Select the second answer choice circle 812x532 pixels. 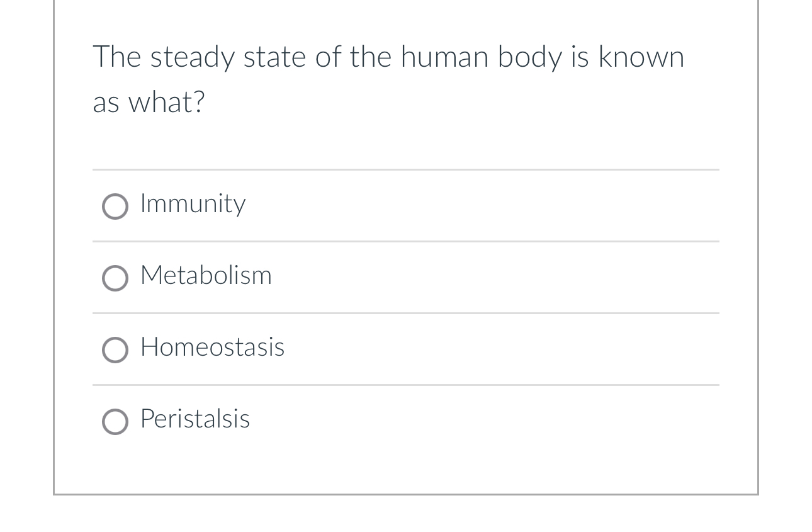[x=115, y=278]
